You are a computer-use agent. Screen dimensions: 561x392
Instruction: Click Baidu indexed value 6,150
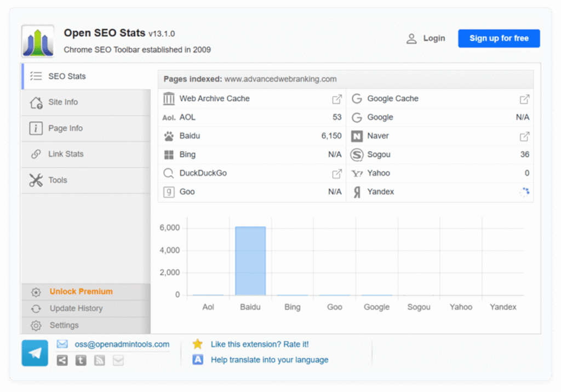pyautogui.click(x=331, y=136)
